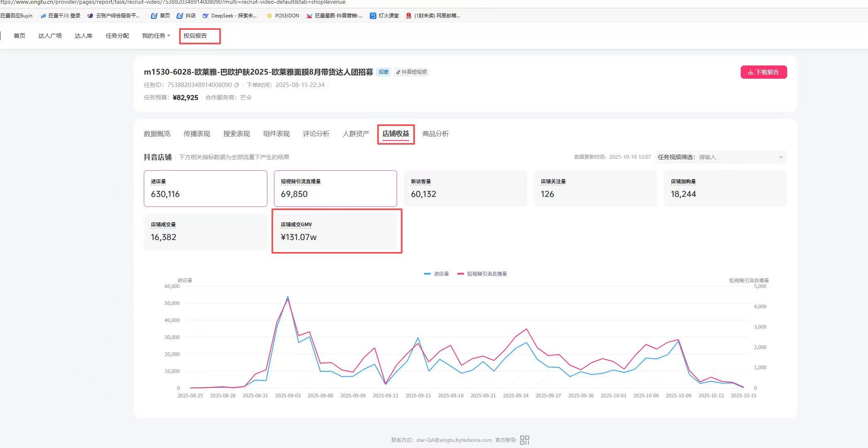868x448 pixels.
Task: Open the 任务视频筛选 dropdown arrow
Action: point(781,157)
